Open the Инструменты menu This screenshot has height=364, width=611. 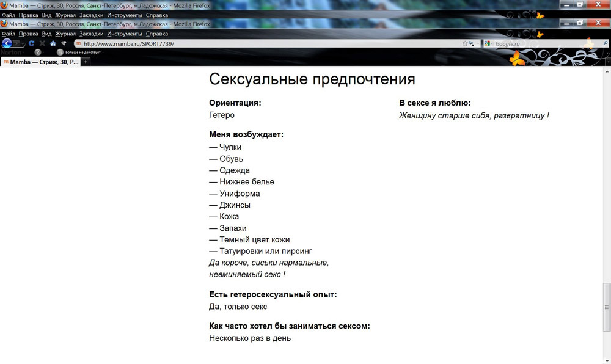[x=125, y=34]
